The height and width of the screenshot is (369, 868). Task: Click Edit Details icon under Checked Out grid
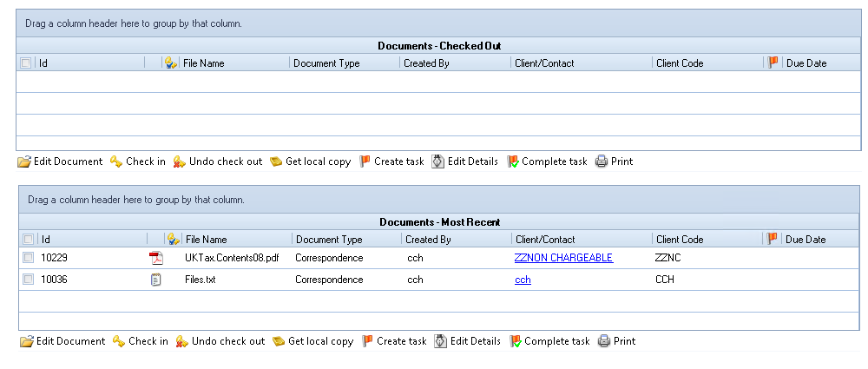tap(437, 161)
